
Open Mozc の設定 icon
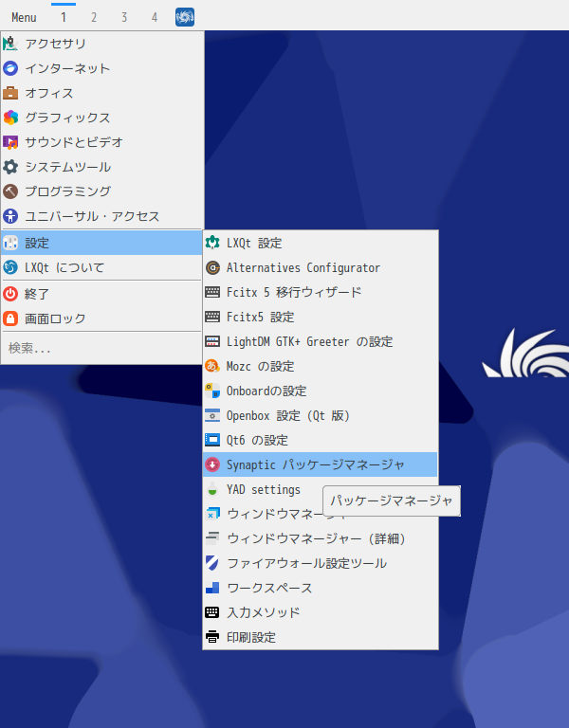tap(212, 366)
